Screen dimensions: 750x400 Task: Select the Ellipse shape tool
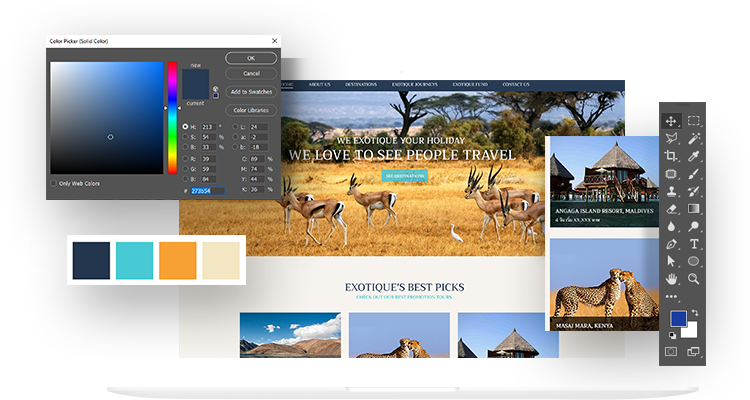[x=694, y=261]
